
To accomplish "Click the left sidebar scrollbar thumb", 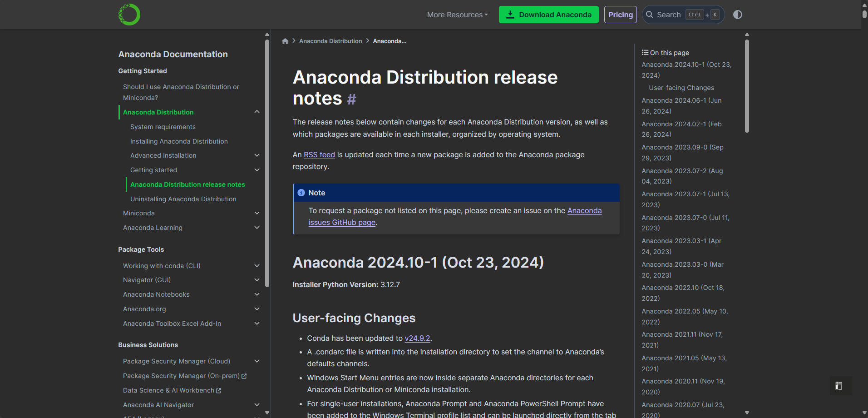I will (x=267, y=164).
